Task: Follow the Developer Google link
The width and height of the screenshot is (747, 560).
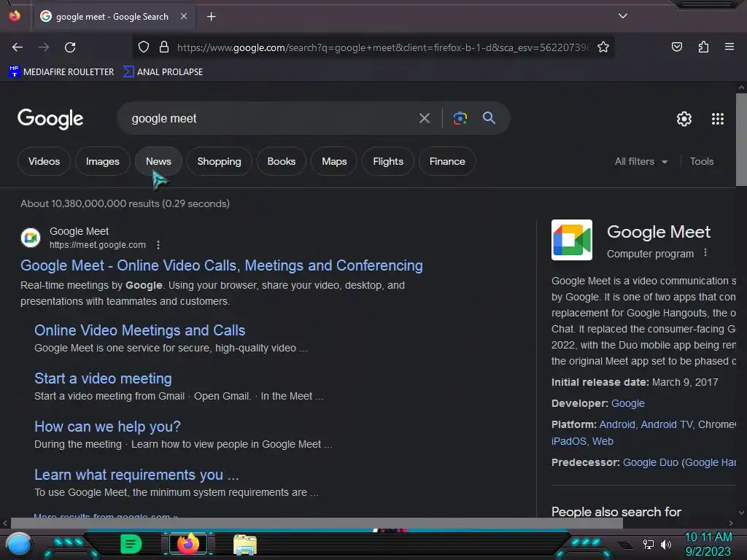Action: [x=628, y=403]
